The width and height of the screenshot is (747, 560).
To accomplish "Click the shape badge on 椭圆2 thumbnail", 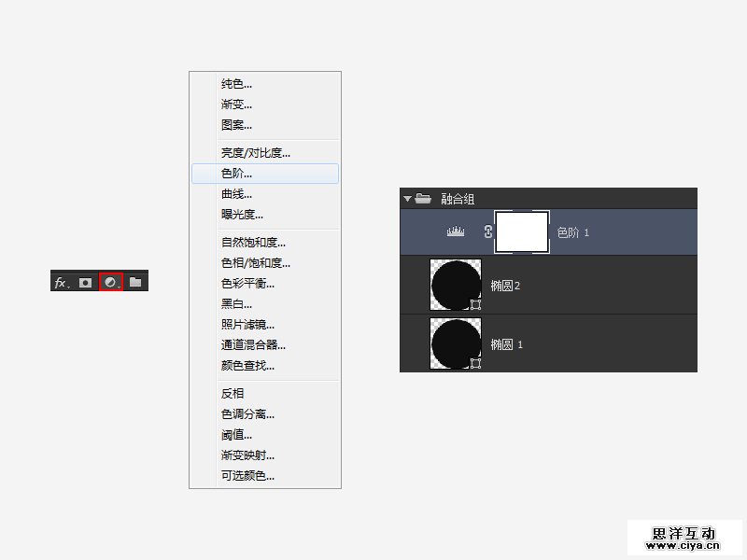I will click(474, 304).
